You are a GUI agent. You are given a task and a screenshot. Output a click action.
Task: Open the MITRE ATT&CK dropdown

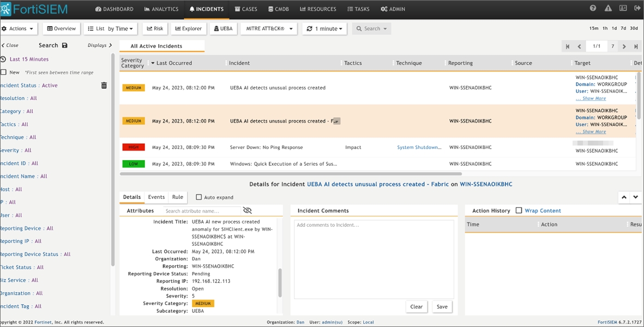pyautogui.click(x=268, y=28)
